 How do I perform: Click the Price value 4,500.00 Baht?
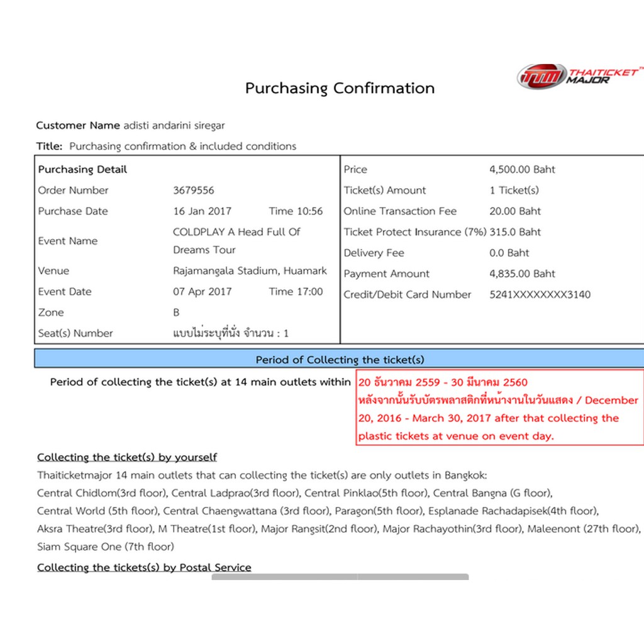[522, 169]
